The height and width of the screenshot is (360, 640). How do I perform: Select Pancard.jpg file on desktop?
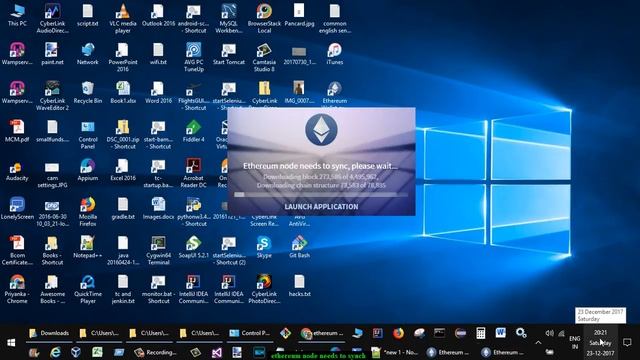pos(299,15)
